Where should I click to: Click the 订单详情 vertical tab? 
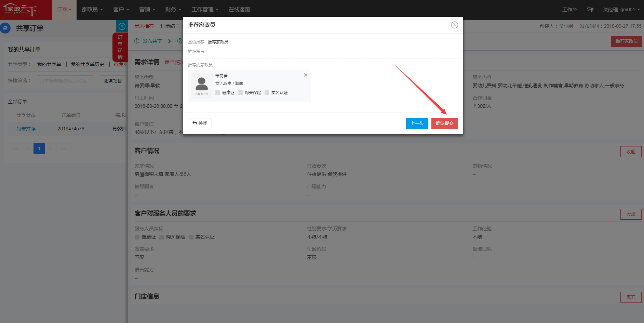point(120,47)
